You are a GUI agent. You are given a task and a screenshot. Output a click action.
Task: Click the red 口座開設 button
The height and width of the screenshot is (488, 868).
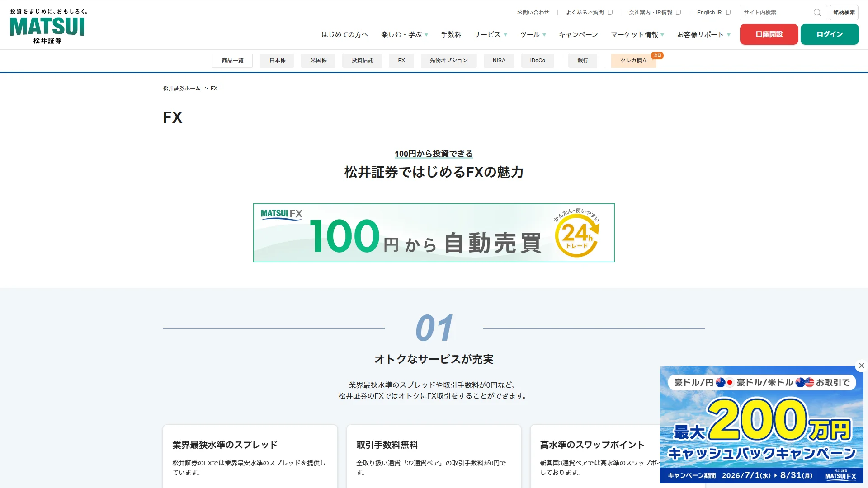[x=769, y=34]
